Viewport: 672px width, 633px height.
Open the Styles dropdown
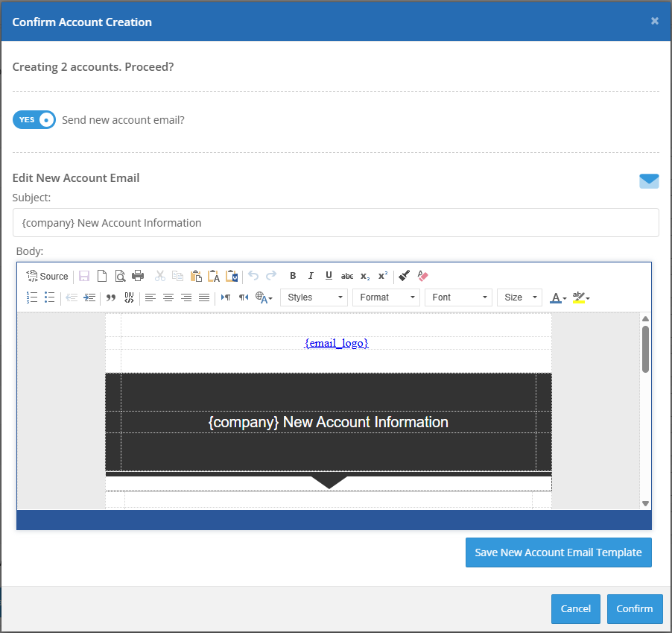[314, 297]
